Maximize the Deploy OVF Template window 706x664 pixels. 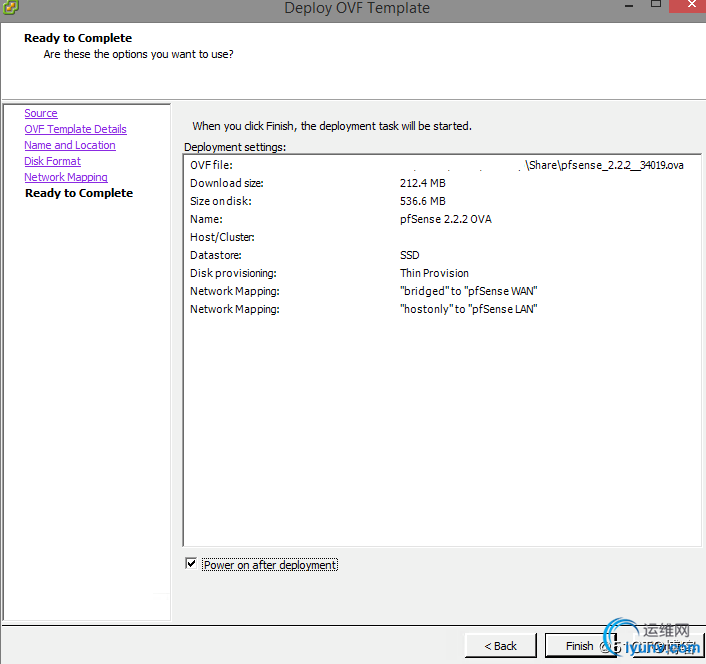click(656, 5)
